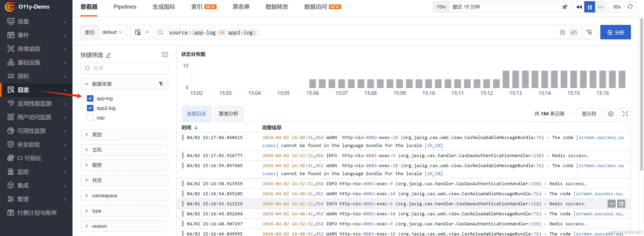
Task: Switch to the Pipelines tab
Action: pyautogui.click(x=125, y=7)
